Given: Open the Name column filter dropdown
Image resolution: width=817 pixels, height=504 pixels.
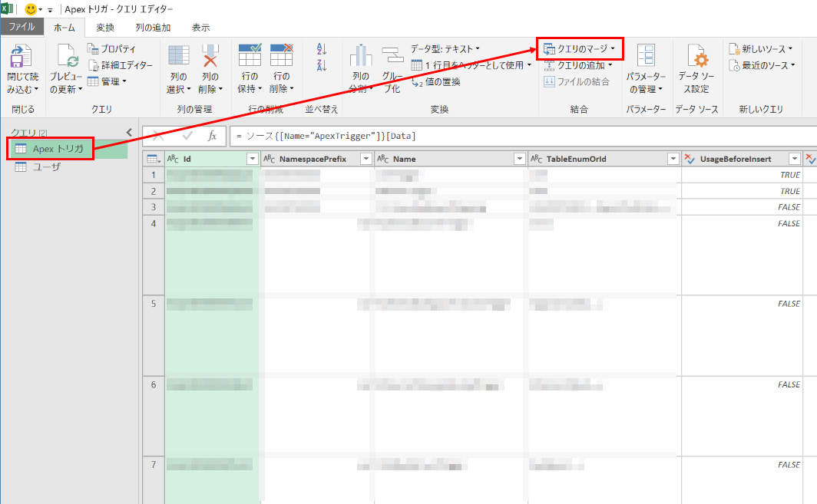Looking at the screenshot, I should coord(520,159).
